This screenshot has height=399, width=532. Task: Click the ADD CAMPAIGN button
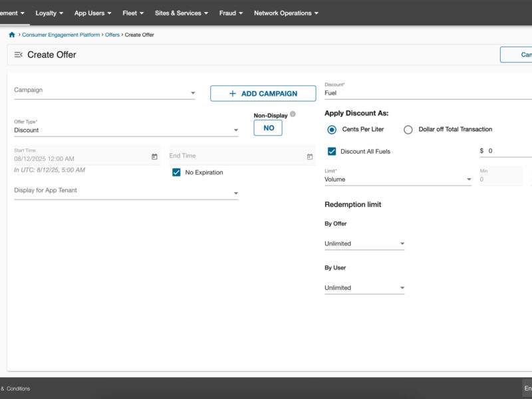coord(263,93)
